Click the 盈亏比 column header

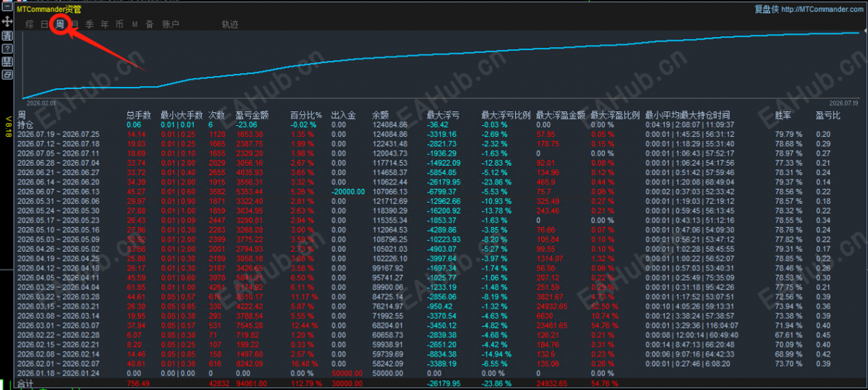click(x=828, y=115)
